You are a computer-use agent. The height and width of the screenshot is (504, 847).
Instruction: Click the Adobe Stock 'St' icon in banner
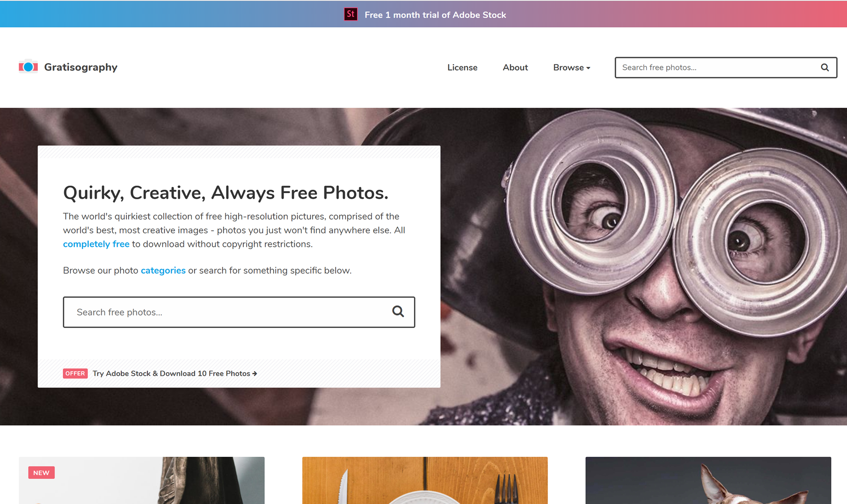pyautogui.click(x=351, y=14)
